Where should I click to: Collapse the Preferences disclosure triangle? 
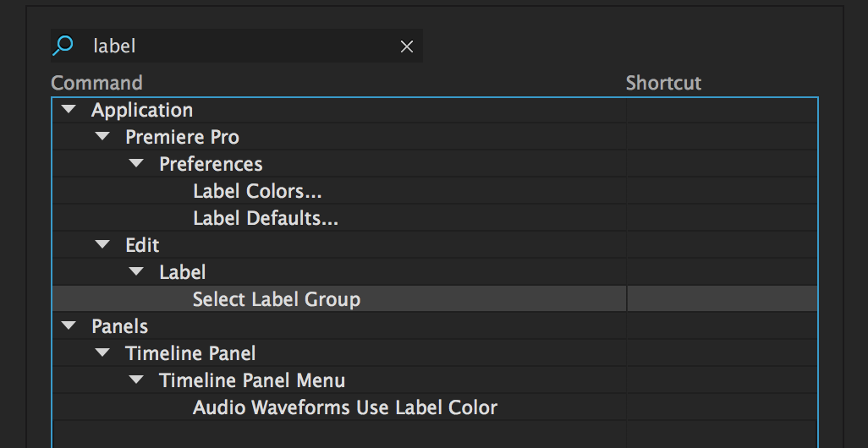point(136,163)
